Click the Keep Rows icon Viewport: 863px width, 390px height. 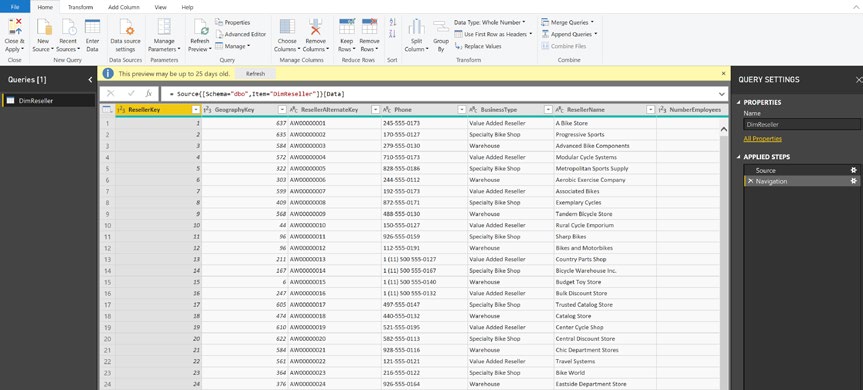(x=346, y=27)
